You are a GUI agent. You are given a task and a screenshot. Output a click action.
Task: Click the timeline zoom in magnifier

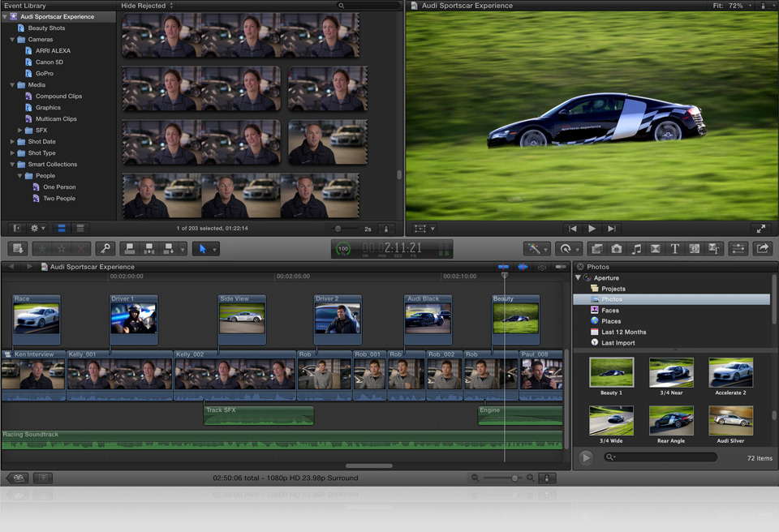click(530, 478)
